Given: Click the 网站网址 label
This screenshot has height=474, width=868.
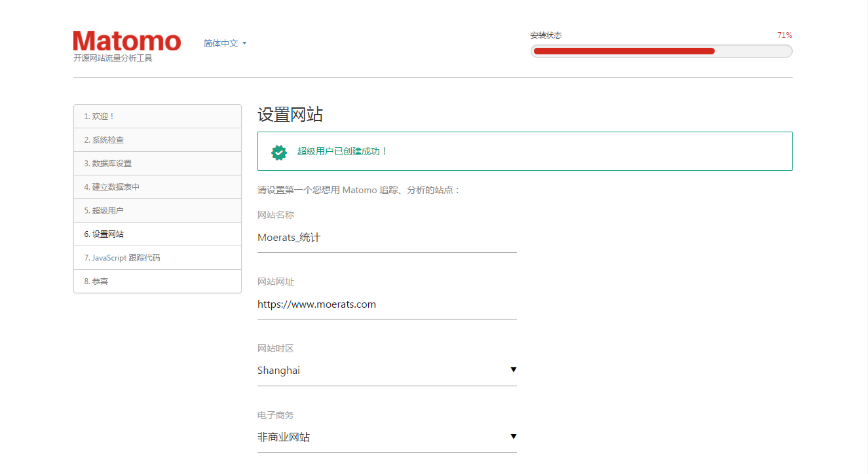Looking at the screenshot, I should (x=276, y=282).
